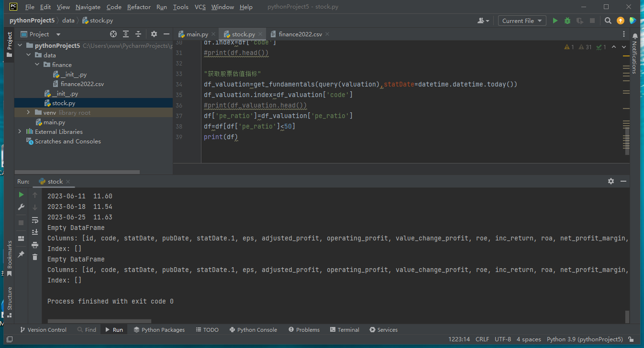Open the user account icon in toolbar
Image resolution: width=644 pixels, height=348 pixels.
pos(483,21)
